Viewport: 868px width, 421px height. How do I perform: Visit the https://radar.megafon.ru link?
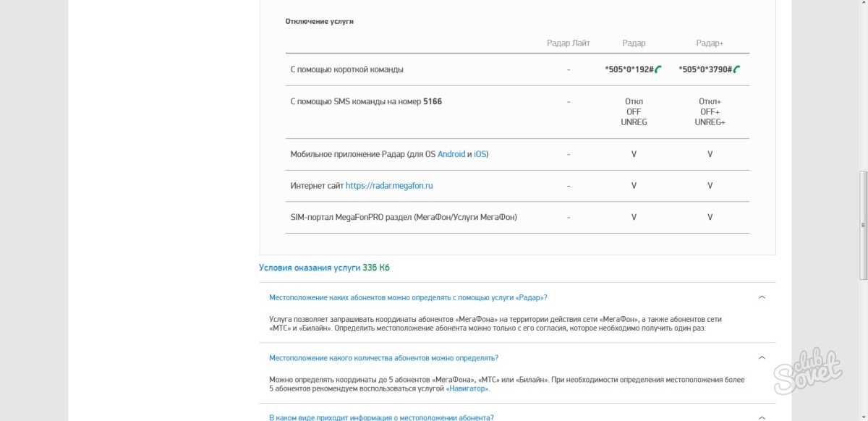coord(389,186)
